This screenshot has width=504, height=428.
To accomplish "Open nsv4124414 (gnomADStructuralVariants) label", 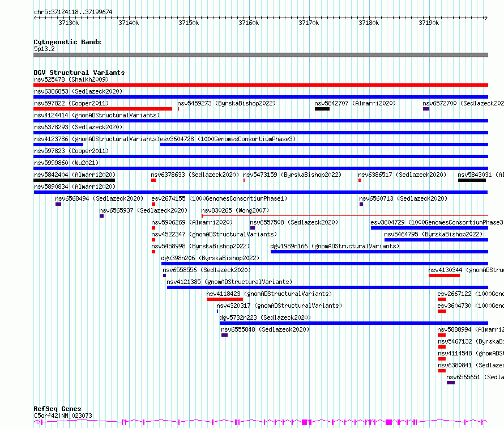I will click(97, 115).
